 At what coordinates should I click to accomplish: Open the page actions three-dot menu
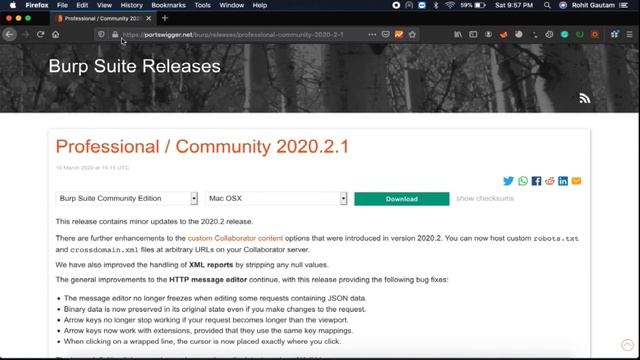(372, 35)
